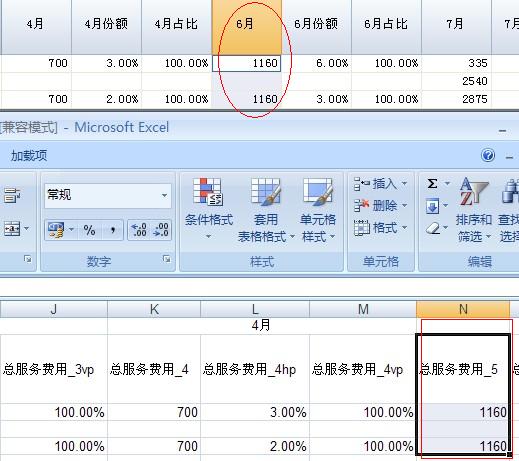Click the Fill down arrow icon

click(432, 206)
